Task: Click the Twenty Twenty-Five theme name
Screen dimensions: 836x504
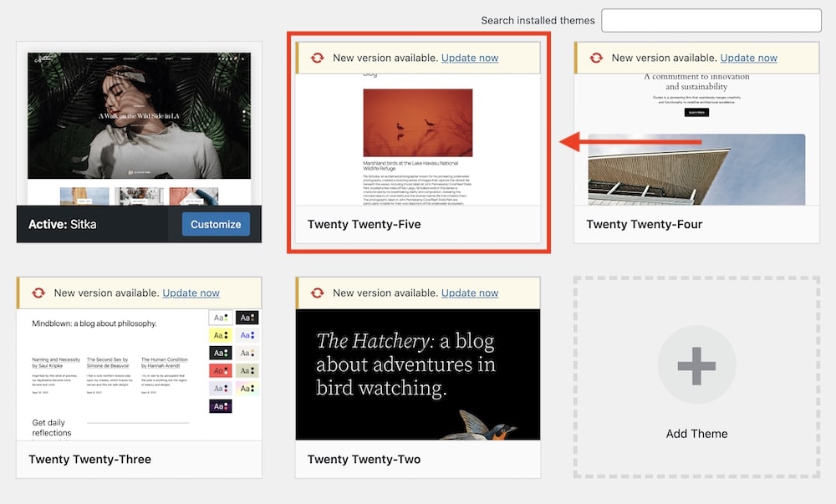Action: coord(364,224)
